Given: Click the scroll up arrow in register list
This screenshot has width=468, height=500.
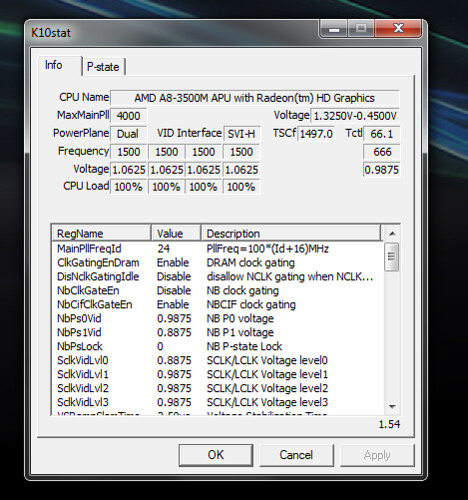Looking at the screenshot, I should pyautogui.click(x=392, y=233).
